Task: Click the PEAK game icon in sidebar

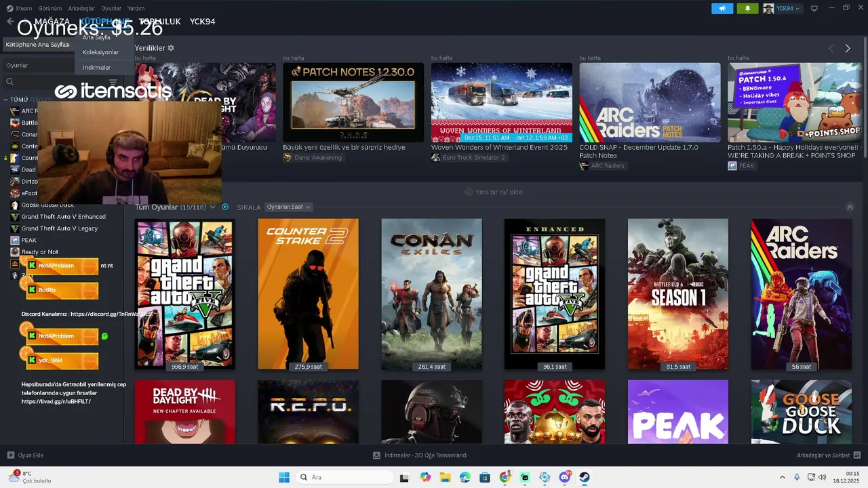Action: [x=15, y=240]
